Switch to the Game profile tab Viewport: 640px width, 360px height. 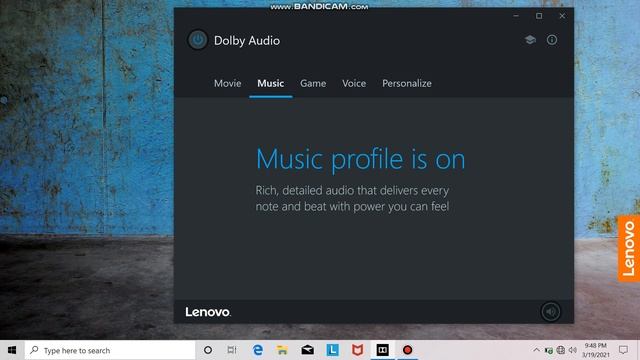[313, 83]
